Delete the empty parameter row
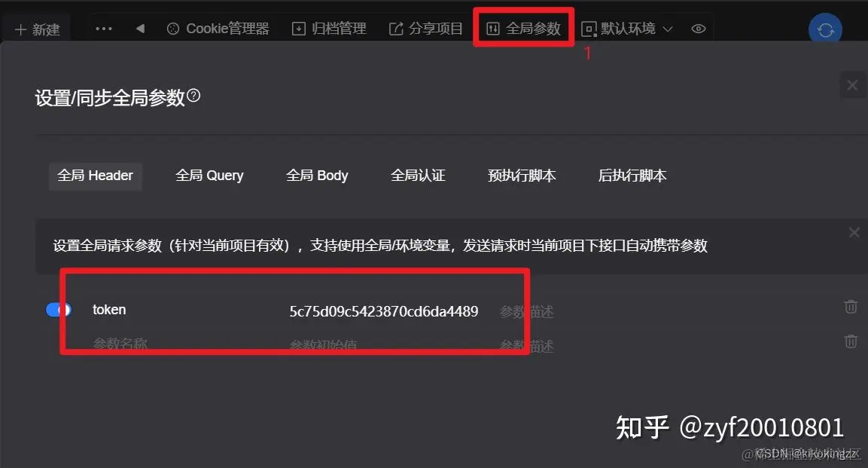 [851, 341]
